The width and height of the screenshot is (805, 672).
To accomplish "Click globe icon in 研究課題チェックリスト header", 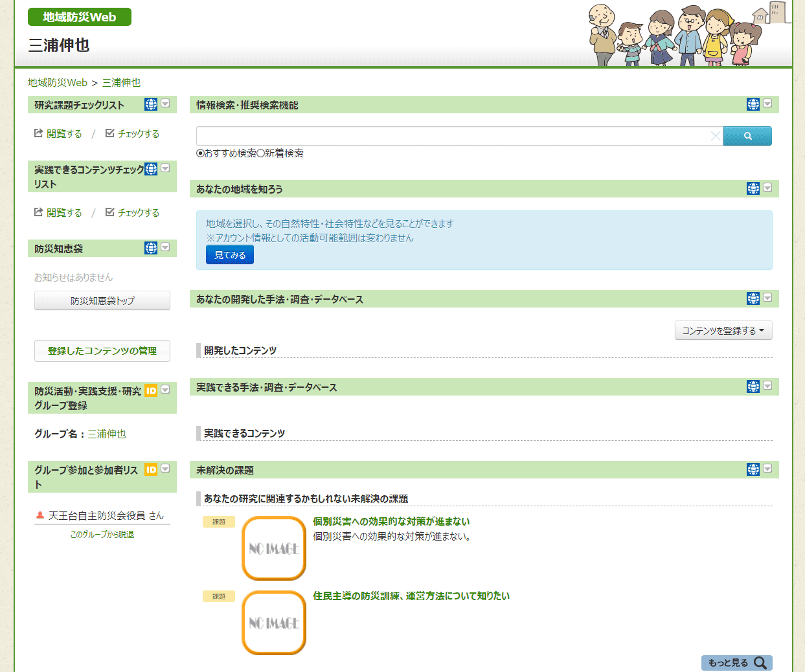I will pos(151,104).
